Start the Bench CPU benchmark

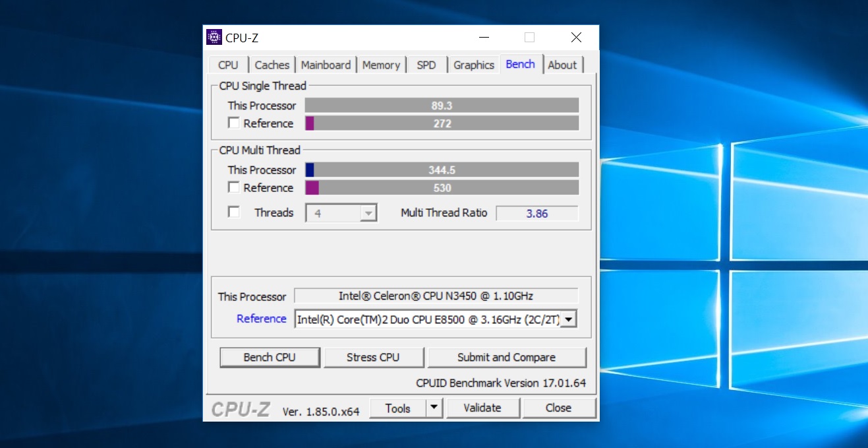tap(270, 358)
